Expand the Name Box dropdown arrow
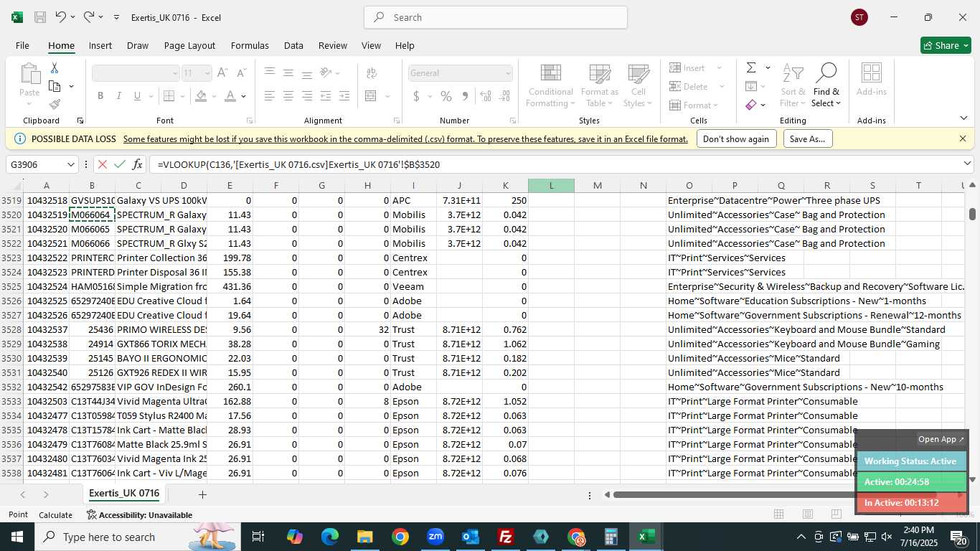This screenshot has width=980, height=551. (70, 164)
